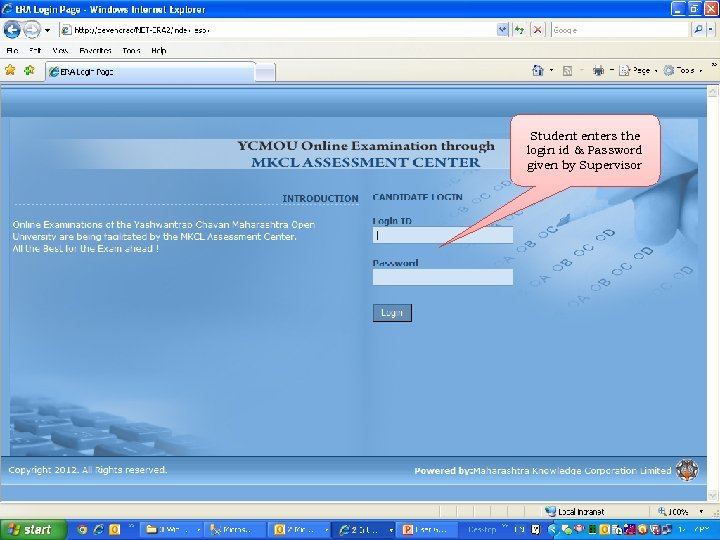Click the address bar URL field
Viewport: 720px width, 540px height.
point(278,30)
